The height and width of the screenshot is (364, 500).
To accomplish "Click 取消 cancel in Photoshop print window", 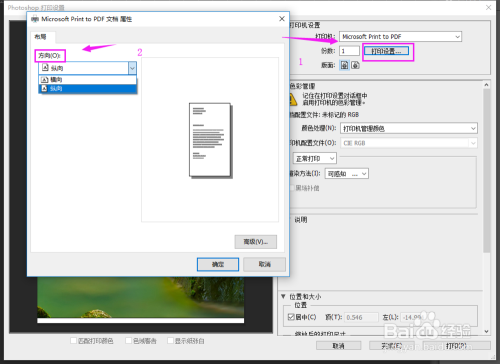I will click(338, 346).
